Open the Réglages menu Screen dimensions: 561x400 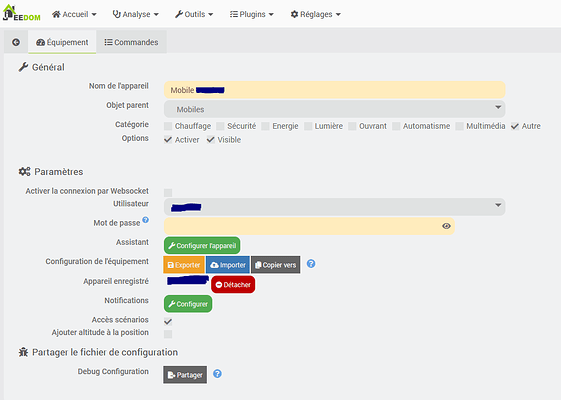tap(316, 14)
